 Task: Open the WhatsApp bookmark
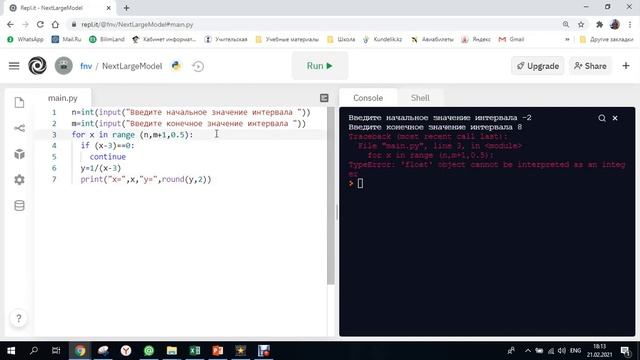[x=25, y=39]
